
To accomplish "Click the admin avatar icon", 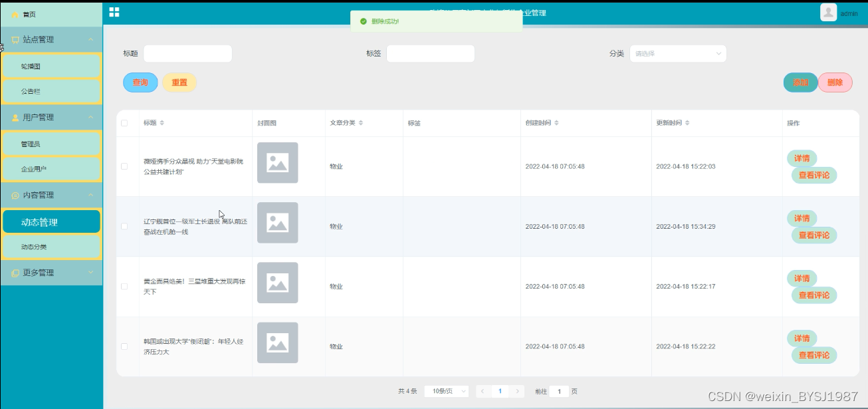I will [828, 13].
